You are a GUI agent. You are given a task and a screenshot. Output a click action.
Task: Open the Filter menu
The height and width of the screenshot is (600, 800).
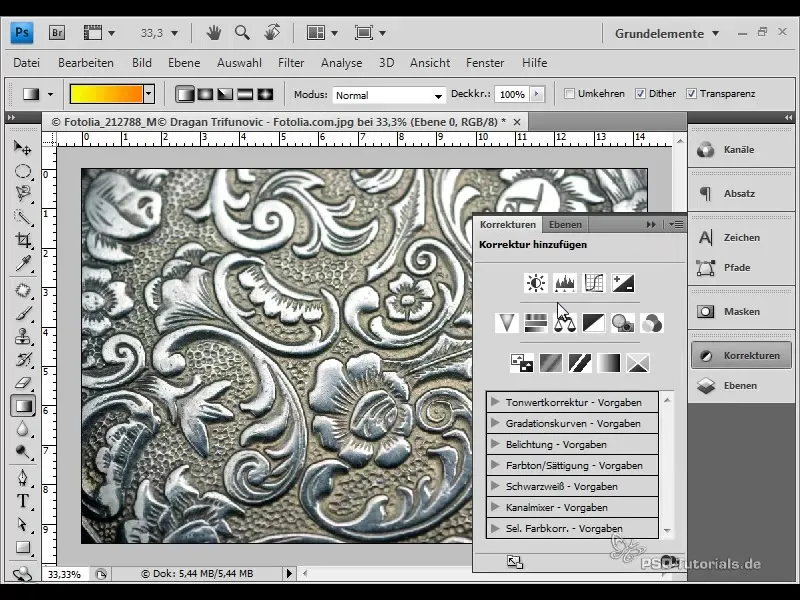click(291, 63)
